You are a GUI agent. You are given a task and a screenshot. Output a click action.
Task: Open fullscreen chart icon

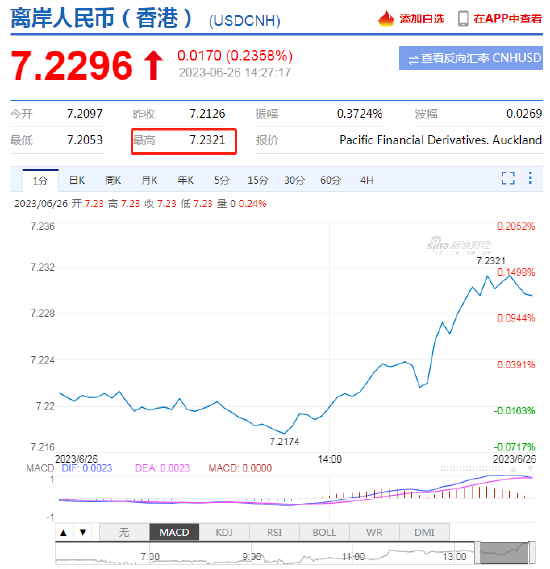[508, 178]
